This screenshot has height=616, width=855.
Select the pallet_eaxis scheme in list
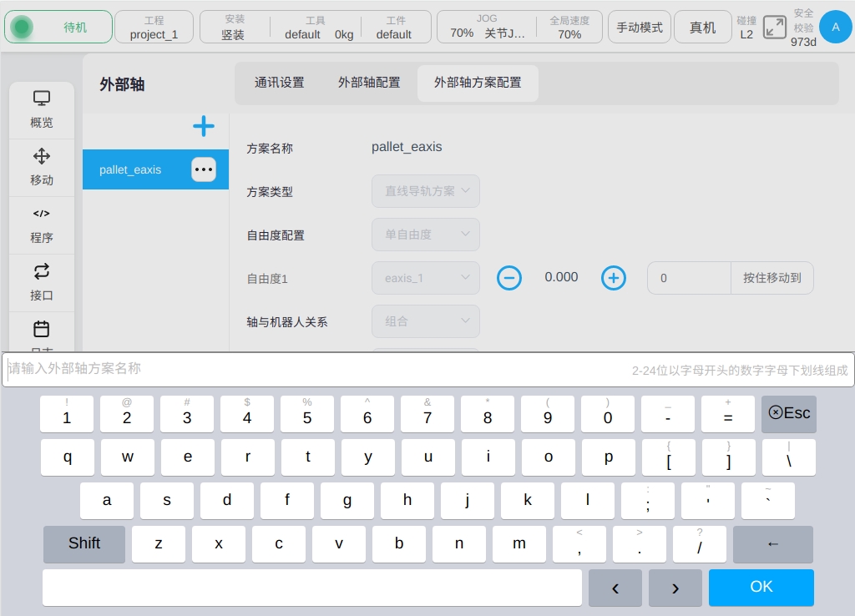click(155, 169)
